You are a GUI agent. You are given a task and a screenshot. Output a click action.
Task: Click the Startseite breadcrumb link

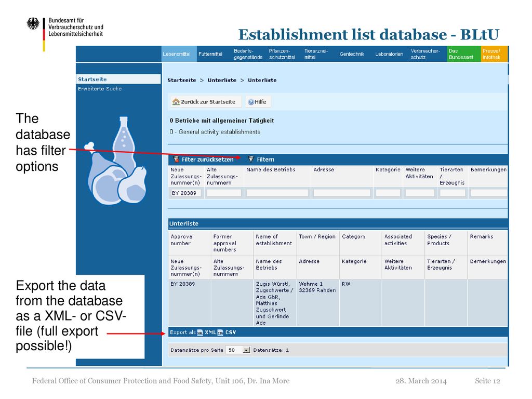click(x=182, y=80)
